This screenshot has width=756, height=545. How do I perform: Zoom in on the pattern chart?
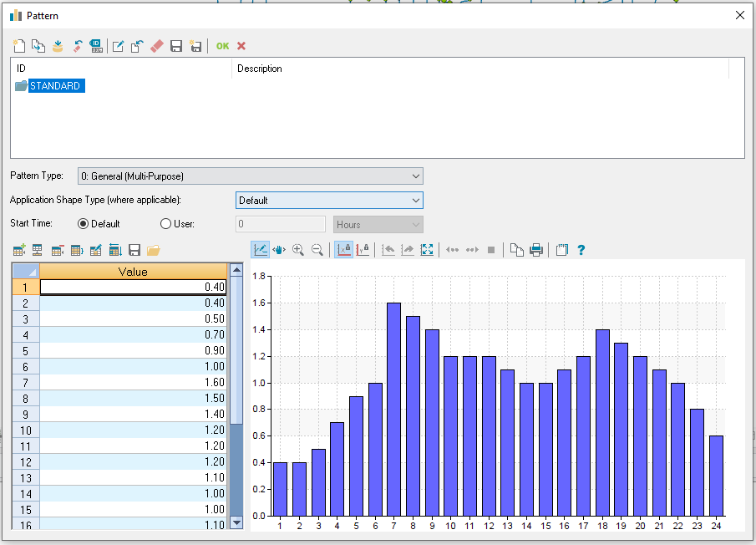point(297,249)
